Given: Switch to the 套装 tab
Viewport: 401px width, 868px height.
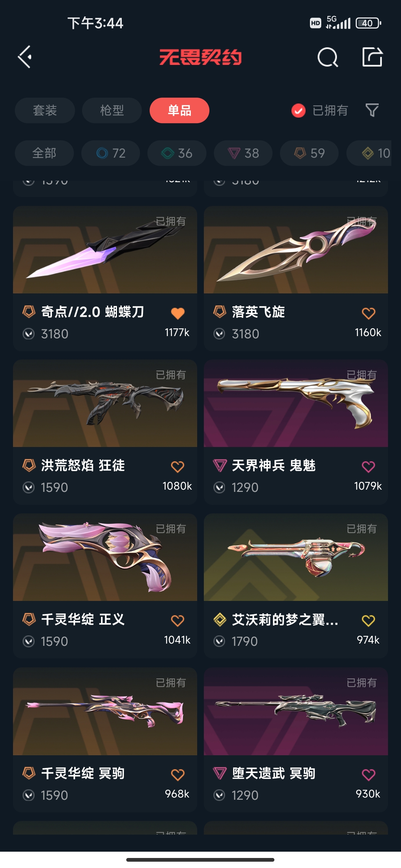Looking at the screenshot, I should point(45,110).
